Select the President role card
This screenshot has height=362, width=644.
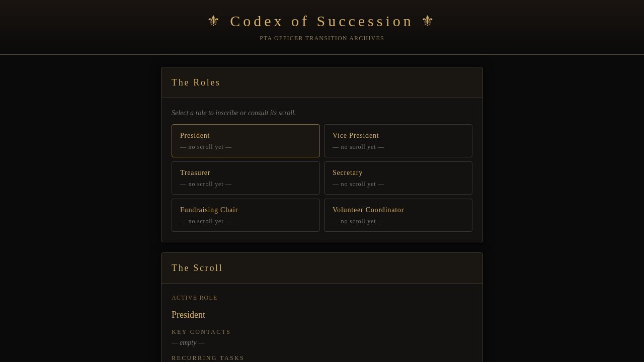(246, 141)
